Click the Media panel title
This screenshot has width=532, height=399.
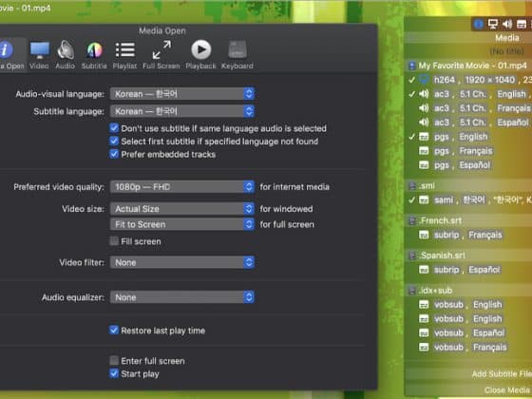pos(507,38)
